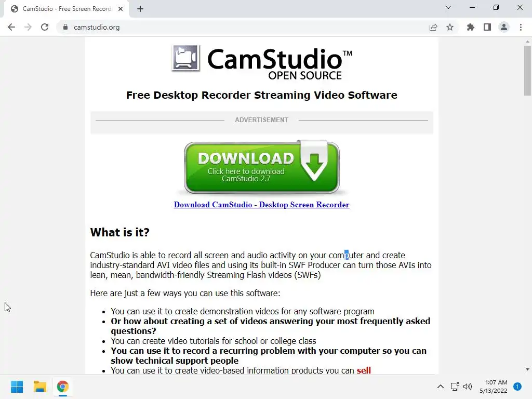Open the Download CamStudio - Desktop Screen Recorder link
This screenshot has height=399, width=532.
(262, 205)
